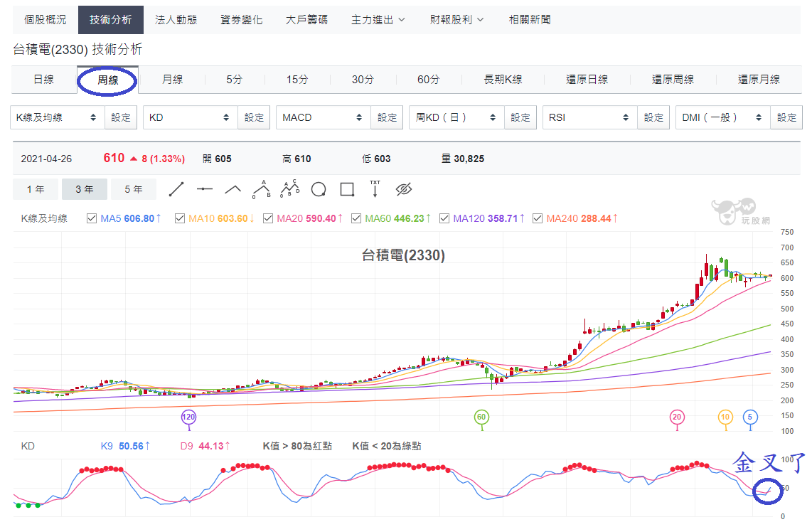This screenshot has height=522, width=812.
Task: Toggle the hide drawings eye icon
Action: point(404,190)
